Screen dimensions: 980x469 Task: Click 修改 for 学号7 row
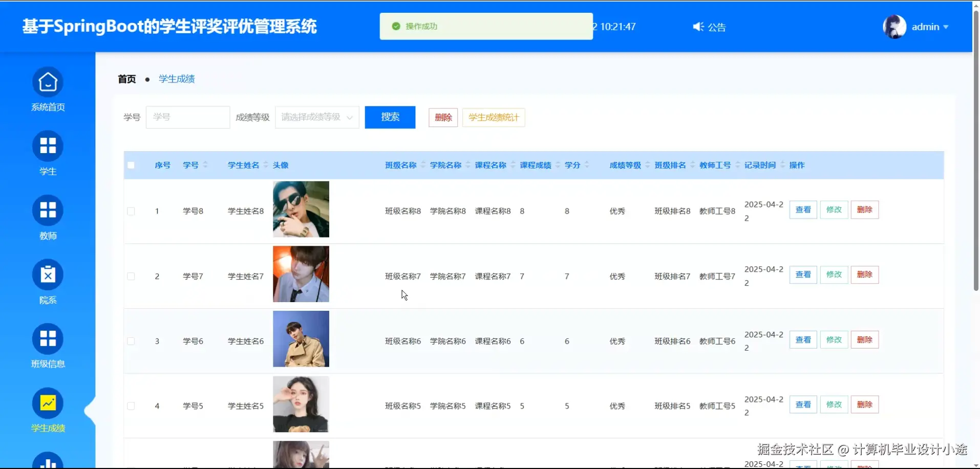click(x=834, y=275)
